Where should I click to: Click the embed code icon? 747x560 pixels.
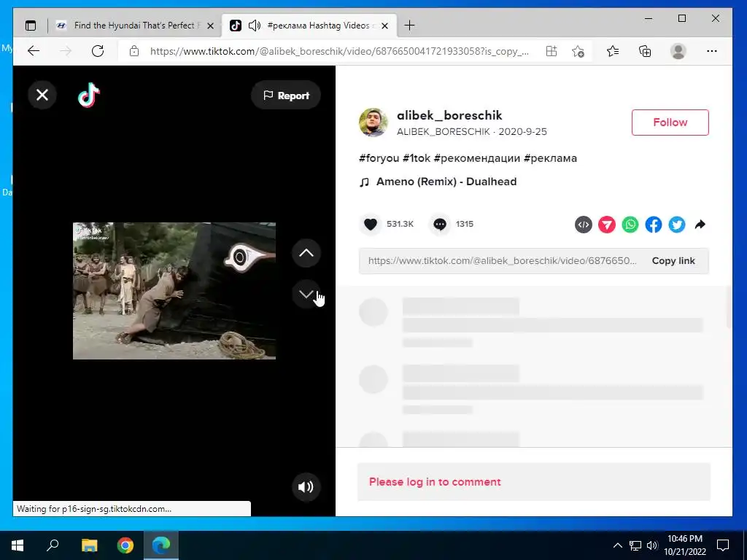pos(584,225)
